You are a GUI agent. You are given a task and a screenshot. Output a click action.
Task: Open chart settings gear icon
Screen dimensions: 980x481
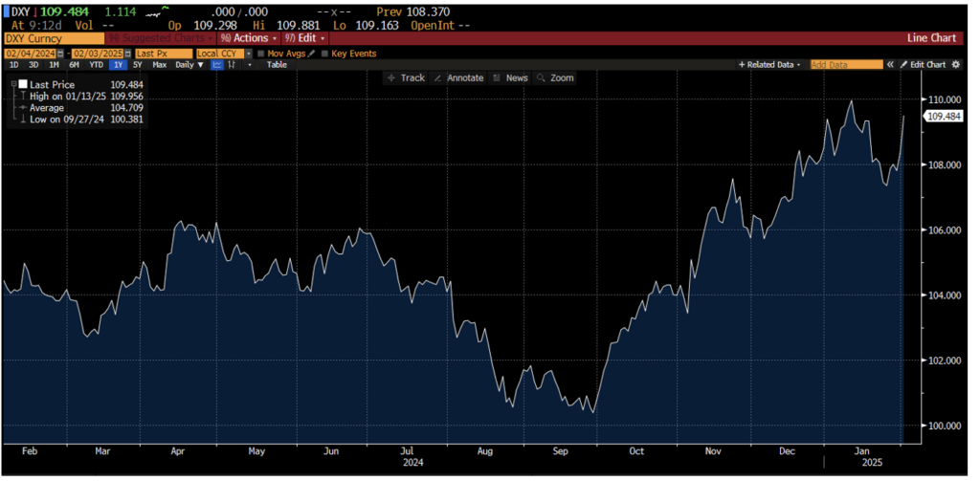coord(956,64)
